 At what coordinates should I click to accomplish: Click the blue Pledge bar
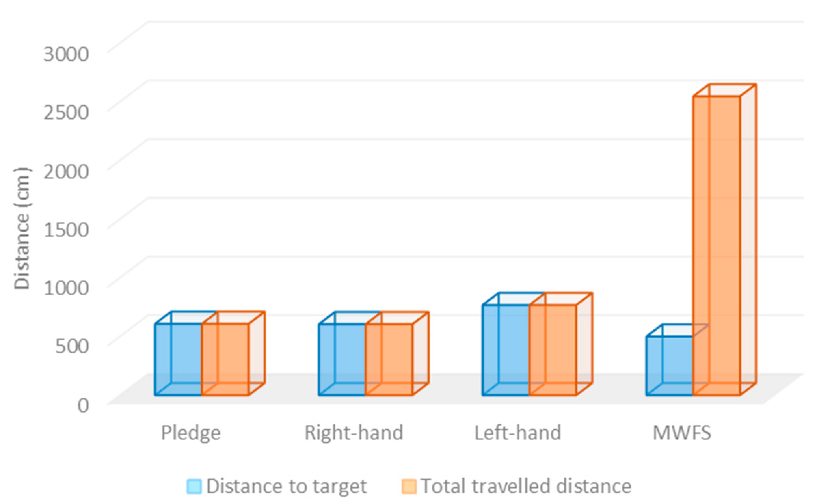tap(178, 359)
